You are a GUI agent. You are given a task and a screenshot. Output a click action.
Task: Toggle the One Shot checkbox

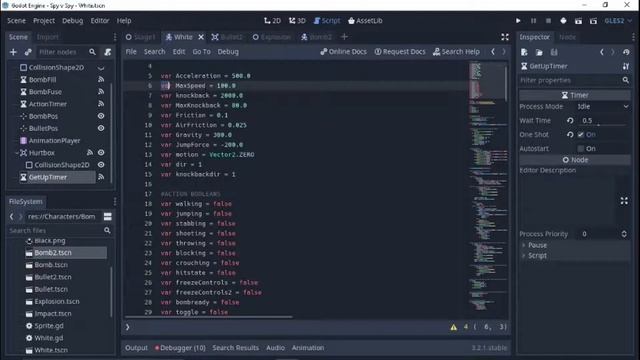pos(581,135)
